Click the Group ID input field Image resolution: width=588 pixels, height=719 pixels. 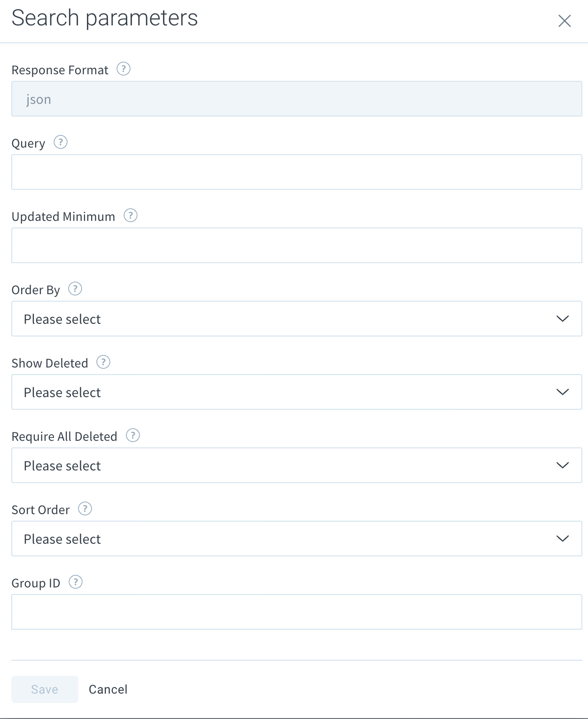[x=297, y=612]
